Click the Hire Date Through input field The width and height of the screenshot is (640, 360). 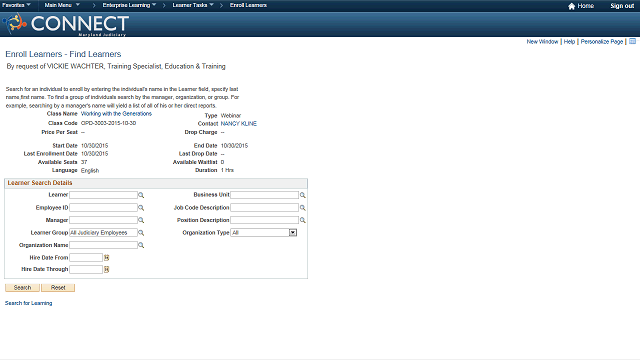click(86, 269)
